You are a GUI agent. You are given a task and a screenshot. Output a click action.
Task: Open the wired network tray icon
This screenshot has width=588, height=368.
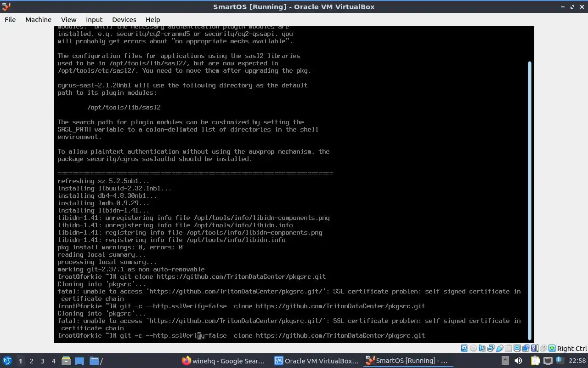coord(548,361)
